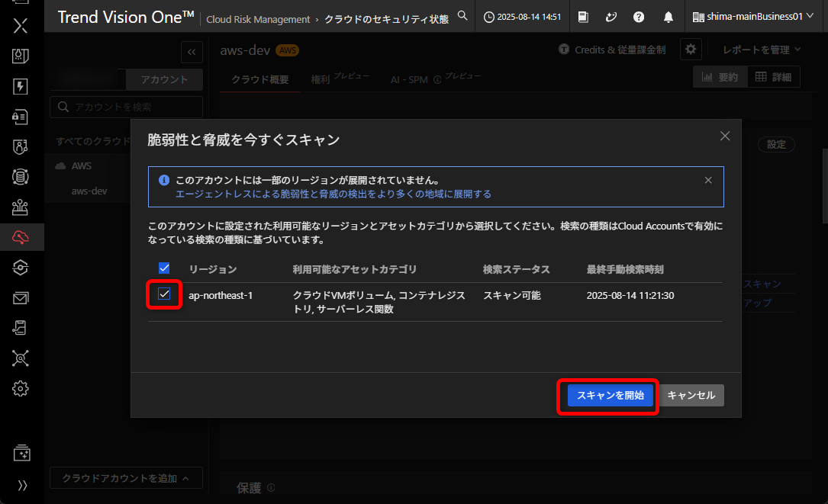This screenshot has width=828, height=504.
Task: Open the レポートを管理 dropdown
Action: tap(762, 50)
